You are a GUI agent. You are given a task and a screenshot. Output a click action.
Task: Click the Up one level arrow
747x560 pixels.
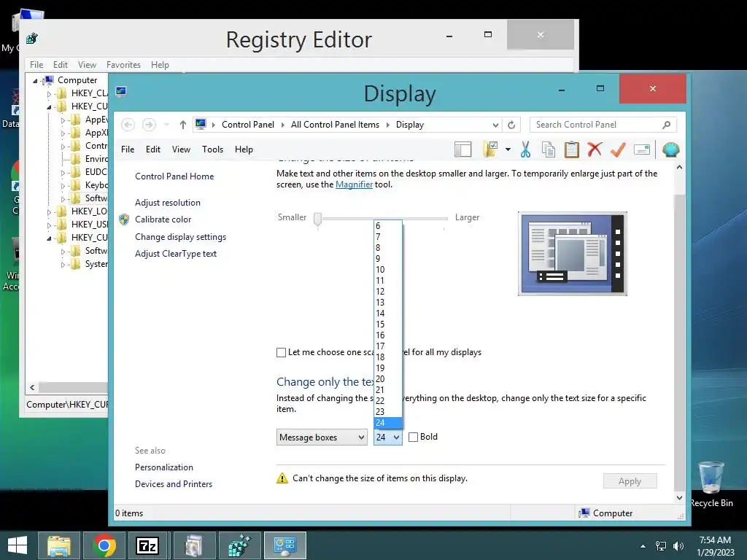pos(183,125)
